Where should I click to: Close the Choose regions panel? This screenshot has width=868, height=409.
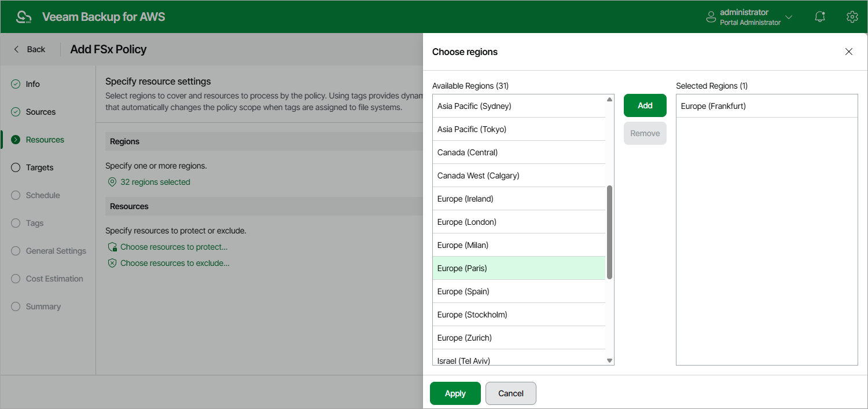(849, 52)
